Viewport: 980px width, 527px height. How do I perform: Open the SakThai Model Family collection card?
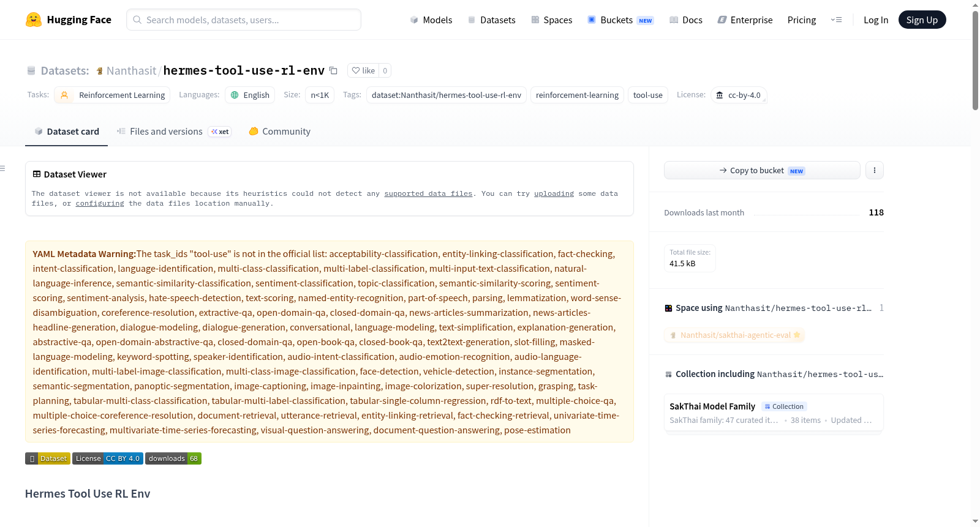point(774,413)
